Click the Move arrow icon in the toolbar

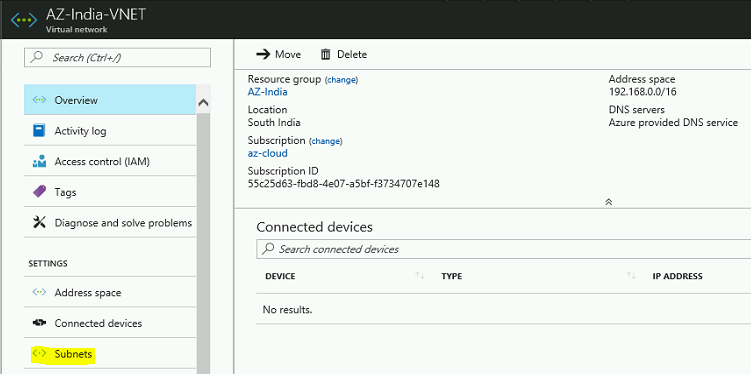pyautogui.click(x=263, y=54)
